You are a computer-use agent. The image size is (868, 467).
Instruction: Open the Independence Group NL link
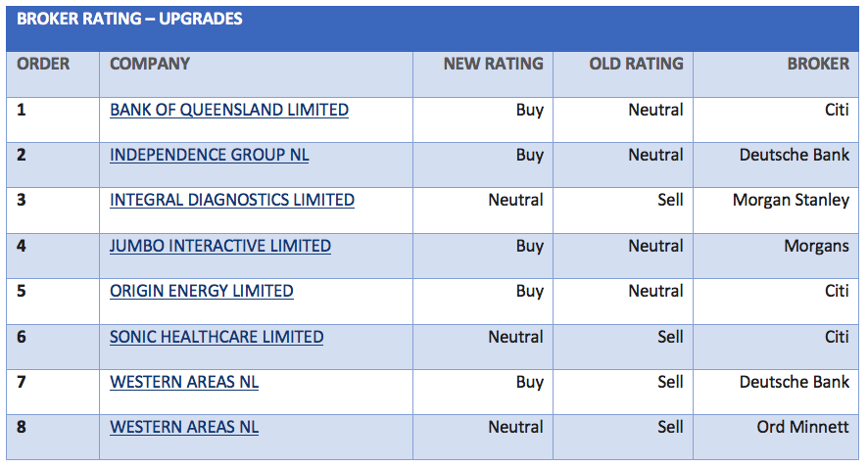coord(209,155)
